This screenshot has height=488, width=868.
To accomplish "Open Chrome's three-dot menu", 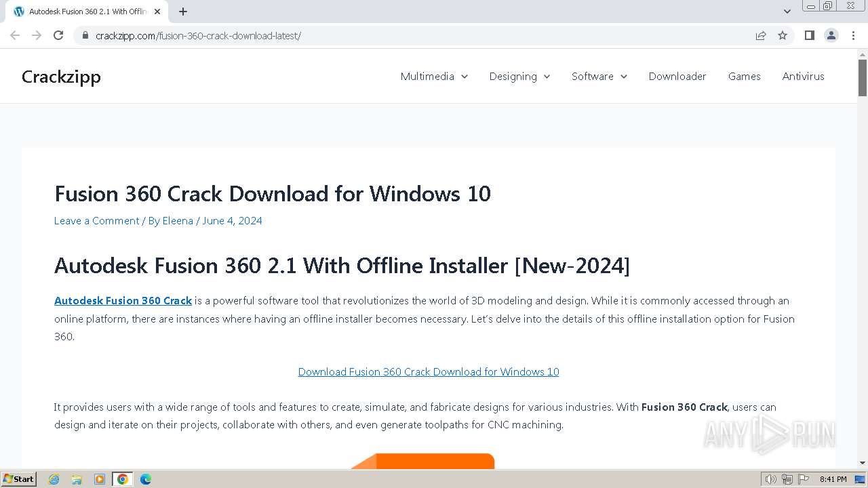I will (x=853, y=35).
